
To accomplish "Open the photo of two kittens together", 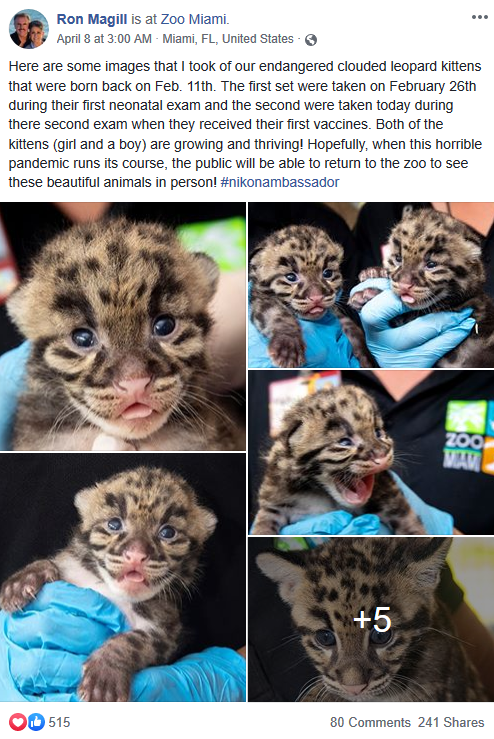I will click(371, 285).
